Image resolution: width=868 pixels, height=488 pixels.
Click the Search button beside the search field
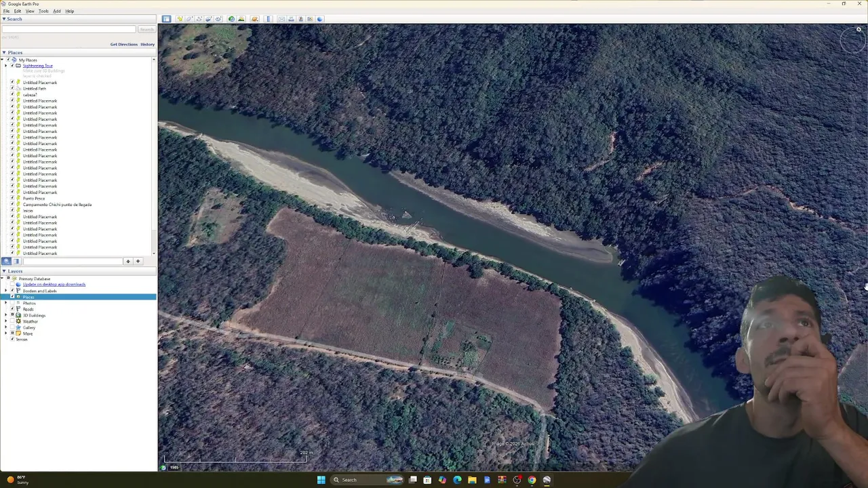pos(146,30)
